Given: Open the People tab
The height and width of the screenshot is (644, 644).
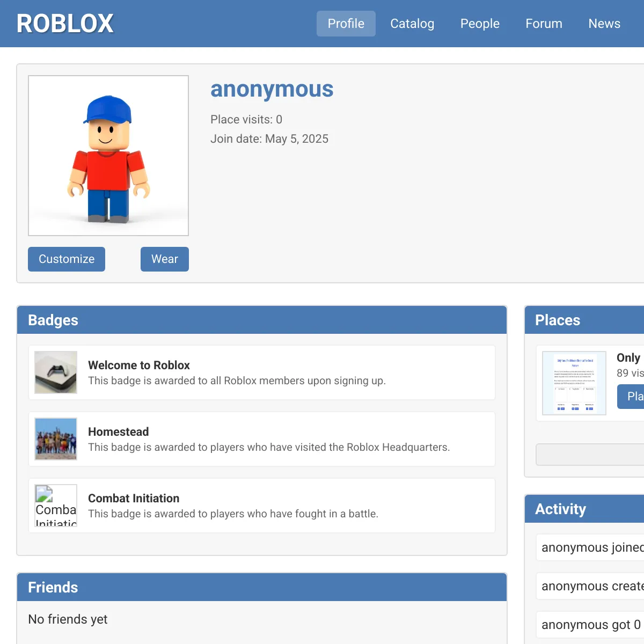Looking at the screenshot, I should pyautogui.click(x=480, y=24).
